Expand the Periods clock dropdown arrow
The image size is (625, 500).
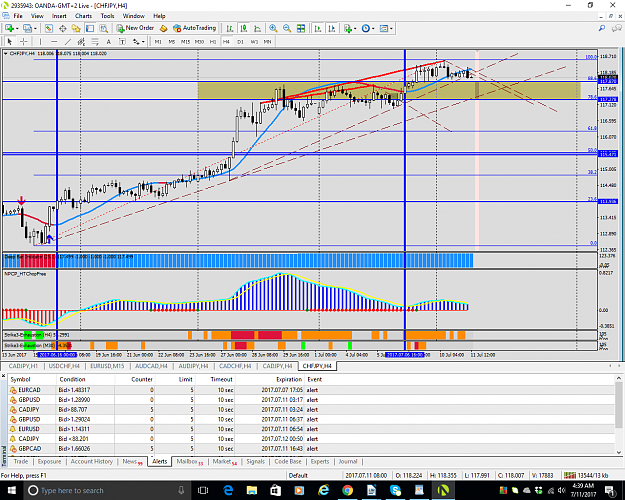[373, 29]
